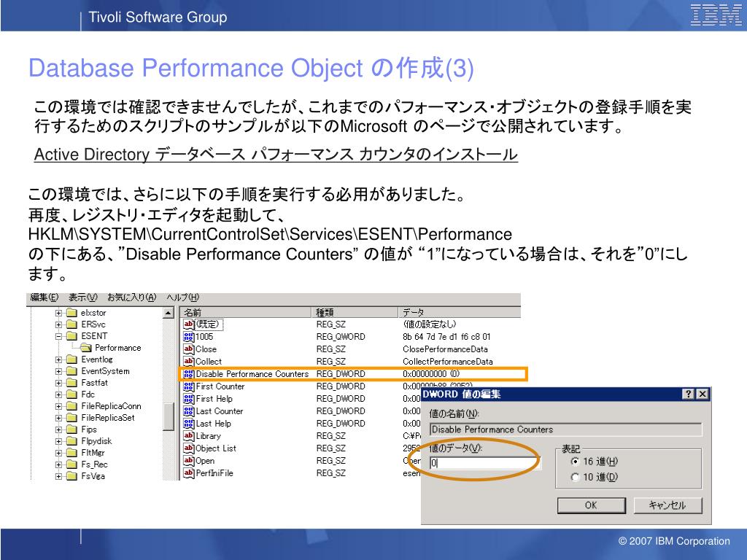This screenshot has height=560, width=747.
Task: Click the help ? button in DWORD dialog
Action: coord(689,394)
